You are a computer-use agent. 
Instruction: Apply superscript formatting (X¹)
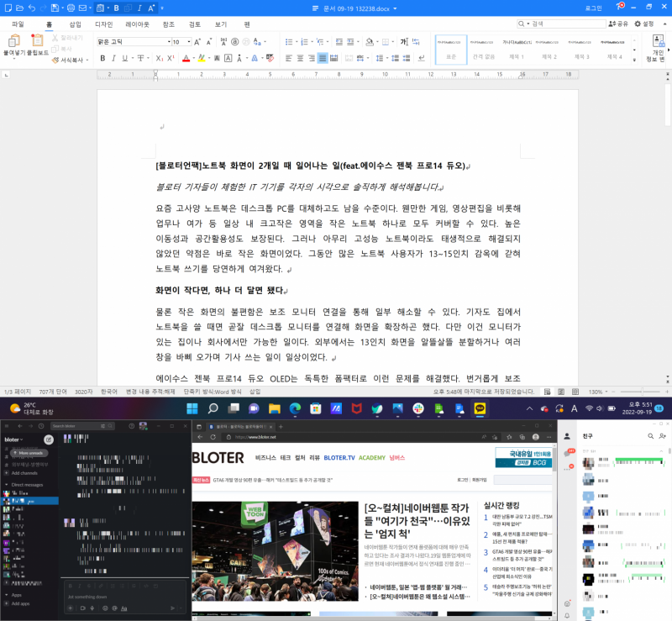point(171,58)
